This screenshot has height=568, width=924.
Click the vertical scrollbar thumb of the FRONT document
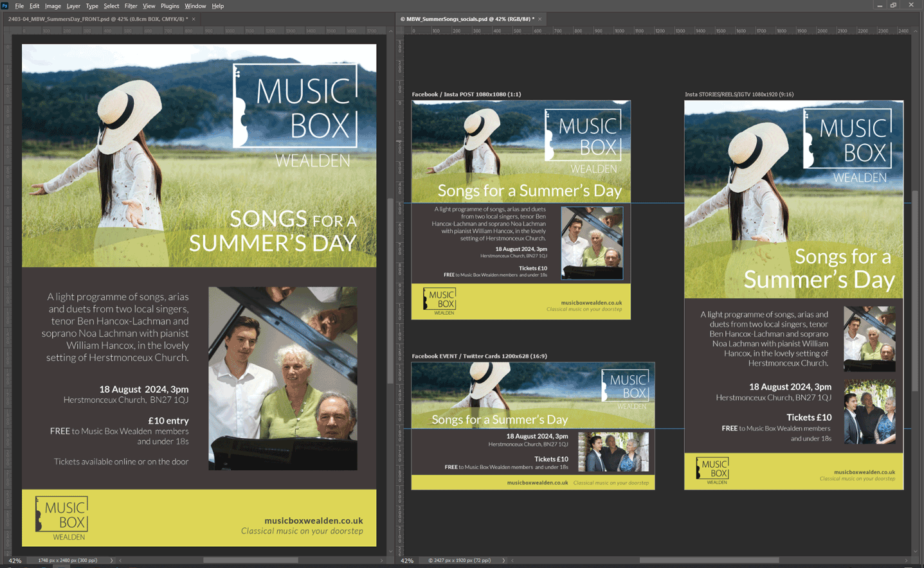click(390, 290)
